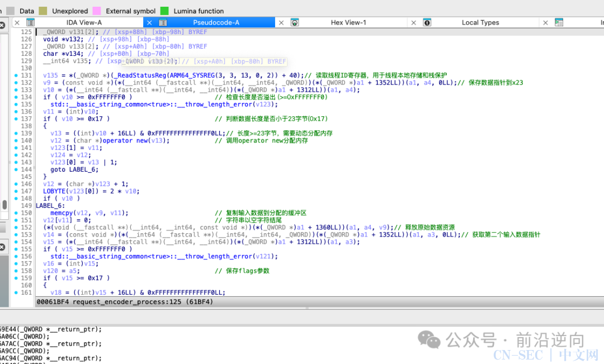The image size is (604, 364).
Task: Click the 'LABEL_6:' label on line 149
Action: pos(50,206)
